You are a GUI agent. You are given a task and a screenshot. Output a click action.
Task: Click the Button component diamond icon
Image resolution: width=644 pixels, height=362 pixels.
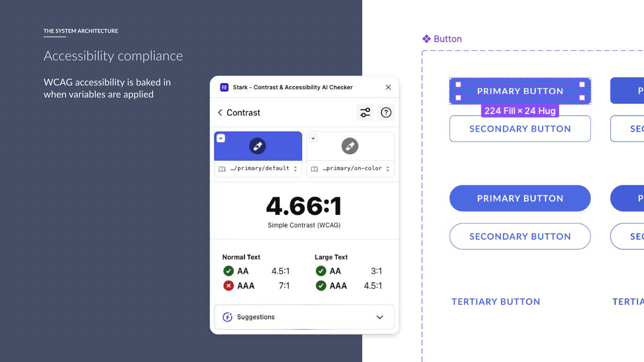coord(426,39)
